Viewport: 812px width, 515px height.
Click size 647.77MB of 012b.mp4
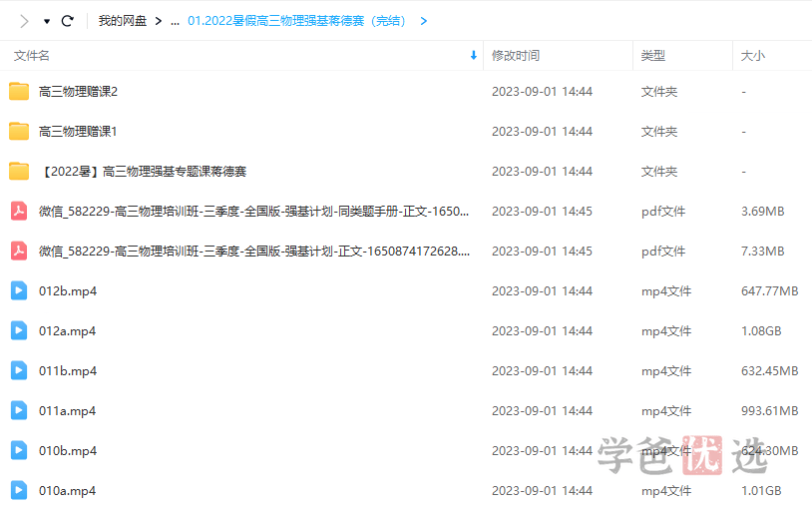(769, 291)
